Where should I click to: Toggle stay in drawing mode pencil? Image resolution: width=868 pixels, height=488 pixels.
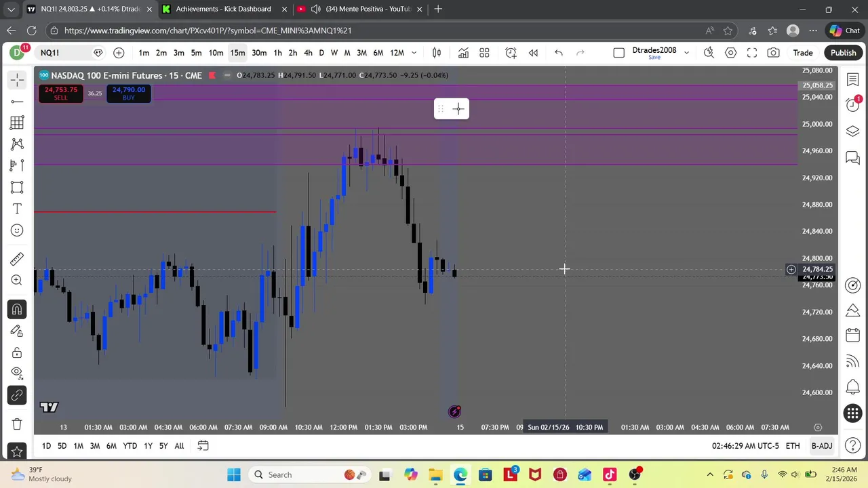click(17, 331)
